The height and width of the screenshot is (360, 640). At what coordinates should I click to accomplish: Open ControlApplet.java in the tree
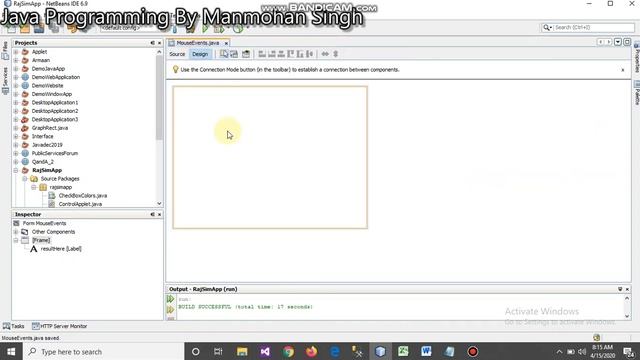(x=80, y=204)
